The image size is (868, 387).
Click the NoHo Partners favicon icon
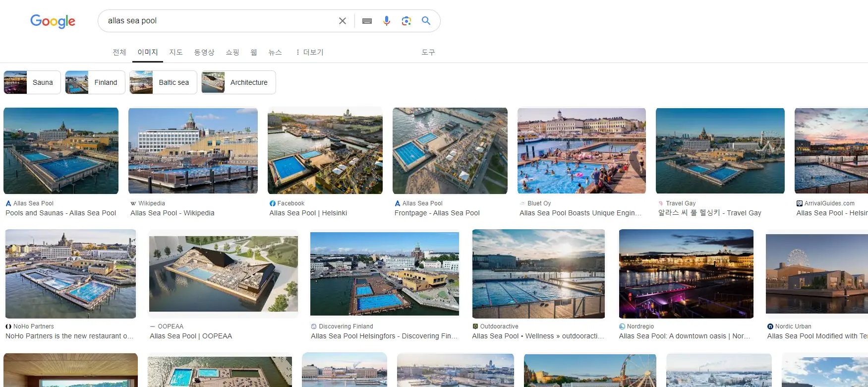coord(8,326)
